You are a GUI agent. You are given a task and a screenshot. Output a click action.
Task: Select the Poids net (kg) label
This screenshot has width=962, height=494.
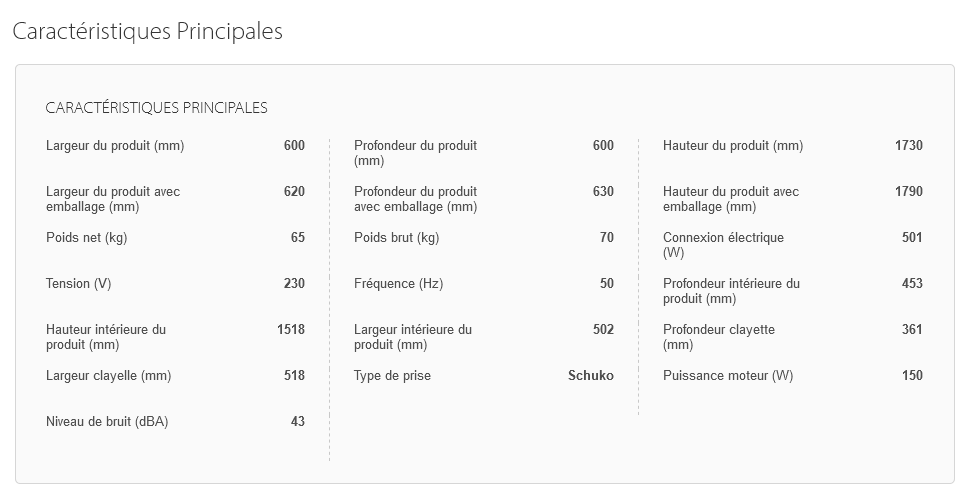click(87, 238)
